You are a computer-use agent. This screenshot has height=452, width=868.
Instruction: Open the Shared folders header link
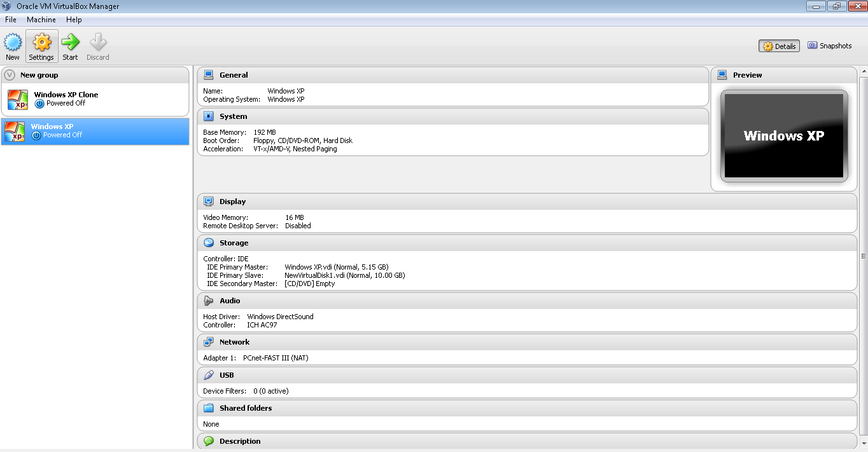(246, 408)
